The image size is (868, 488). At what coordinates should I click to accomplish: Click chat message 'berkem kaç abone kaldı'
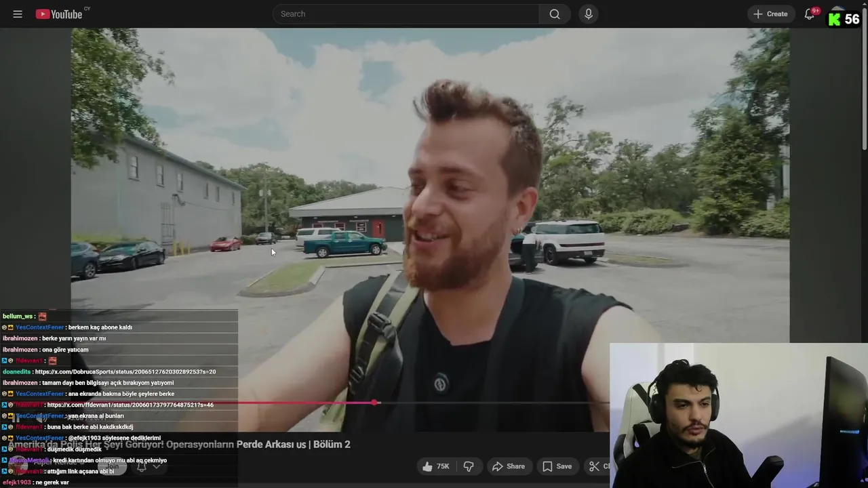click(x=99, y=327)
